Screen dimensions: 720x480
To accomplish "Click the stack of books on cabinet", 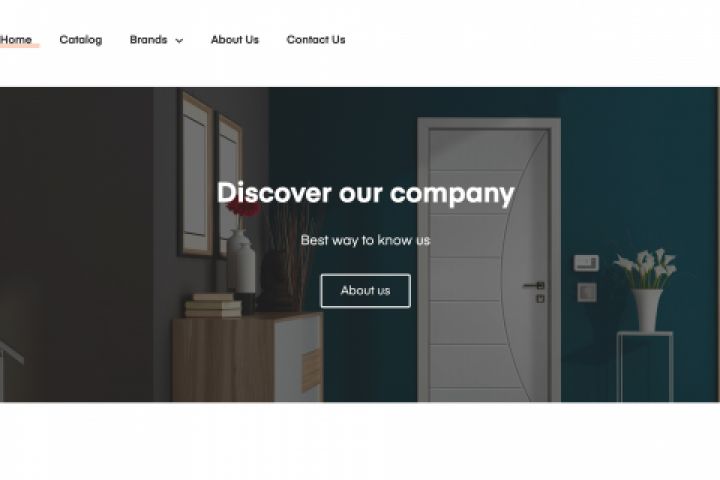I will tap(214, 305).
